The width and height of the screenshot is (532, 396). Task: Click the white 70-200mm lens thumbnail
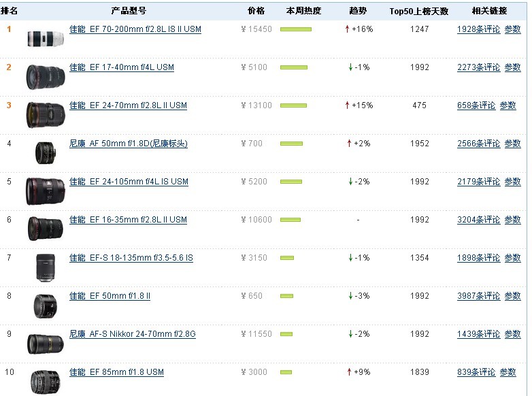[46, 38]
